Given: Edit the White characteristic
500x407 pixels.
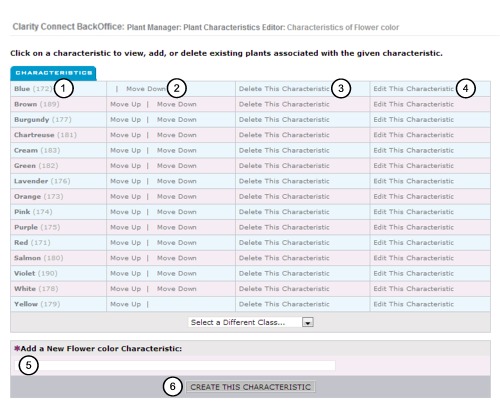Looking at the screenshot, I should point(413,289).
